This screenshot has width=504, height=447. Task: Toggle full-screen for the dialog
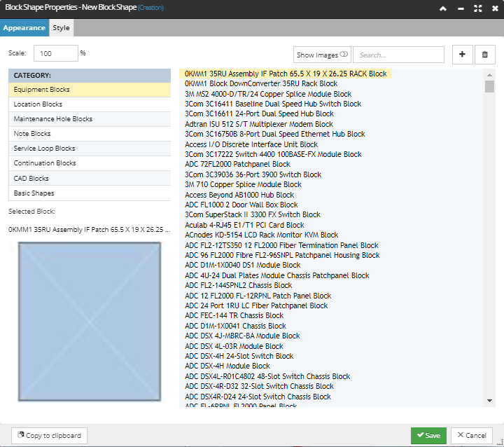click(478, 8)
